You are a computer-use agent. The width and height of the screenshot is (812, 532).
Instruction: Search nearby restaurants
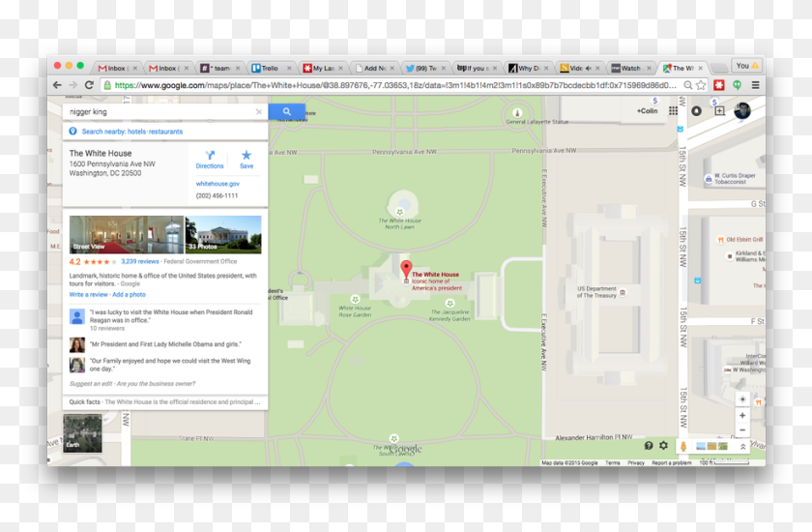[x=165, y=132]
